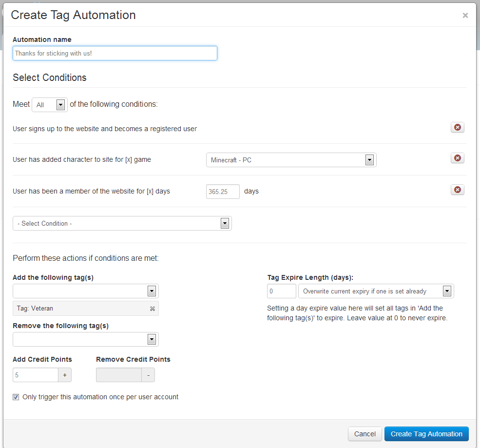Screen dimensions: 480x448
Task: Click the Create Tag Automation button
Action: pos(426,434)
